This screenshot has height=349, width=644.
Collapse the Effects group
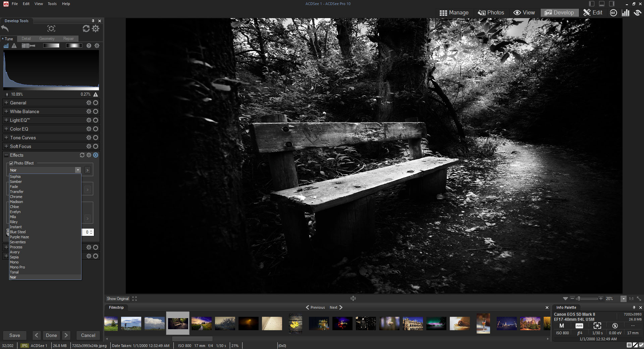coord(6,155)
